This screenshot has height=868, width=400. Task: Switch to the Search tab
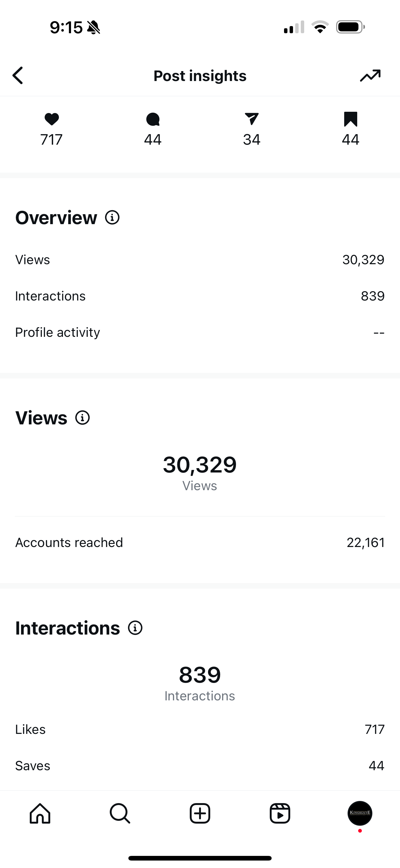pos(120,813)
